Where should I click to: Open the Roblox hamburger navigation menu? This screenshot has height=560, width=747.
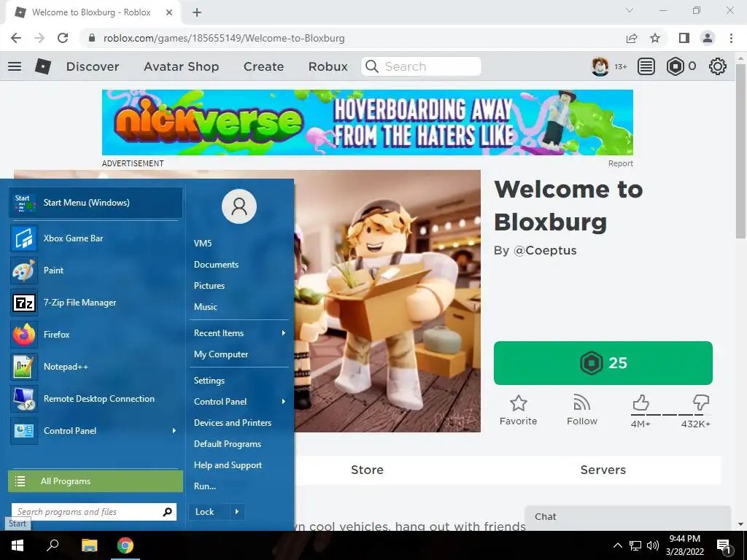(15, 66)
